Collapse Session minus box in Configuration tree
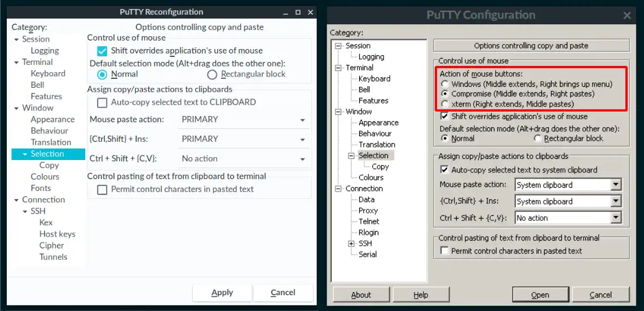644x311 pixels. pyautogui.click(x=338, y=46)
